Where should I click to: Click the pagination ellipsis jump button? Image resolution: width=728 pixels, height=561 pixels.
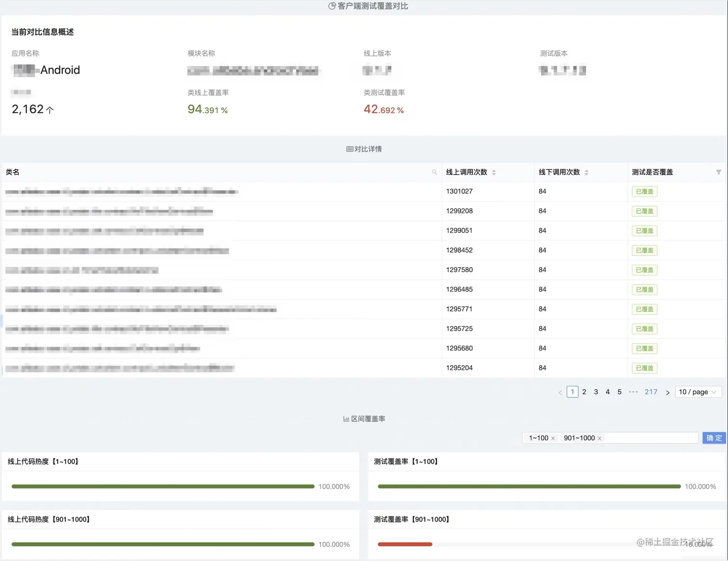[633, 392]
